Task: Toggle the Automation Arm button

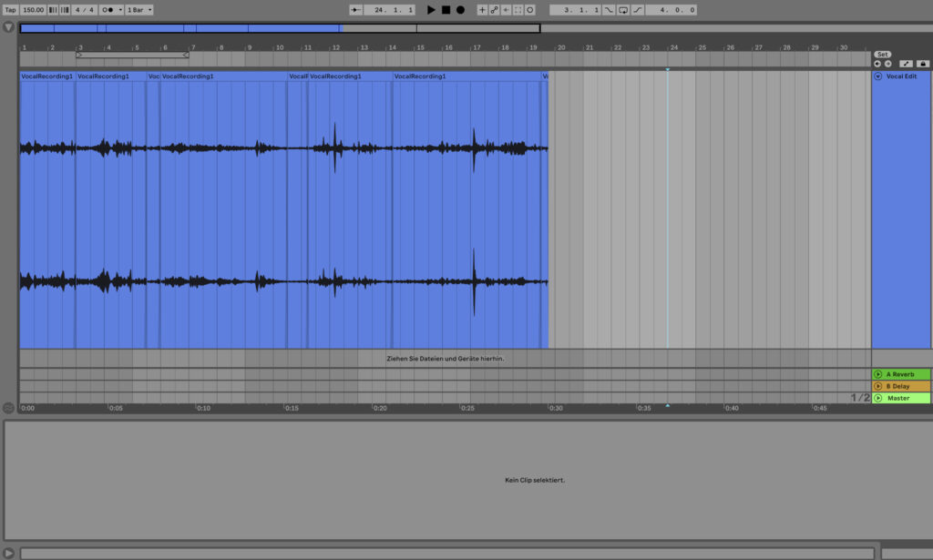Action: pyautogui.click(x=494, y=10)
